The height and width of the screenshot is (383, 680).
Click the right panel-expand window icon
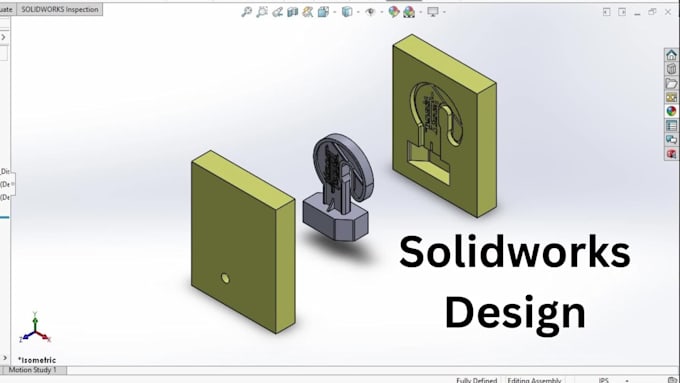(x=622, y=12)
